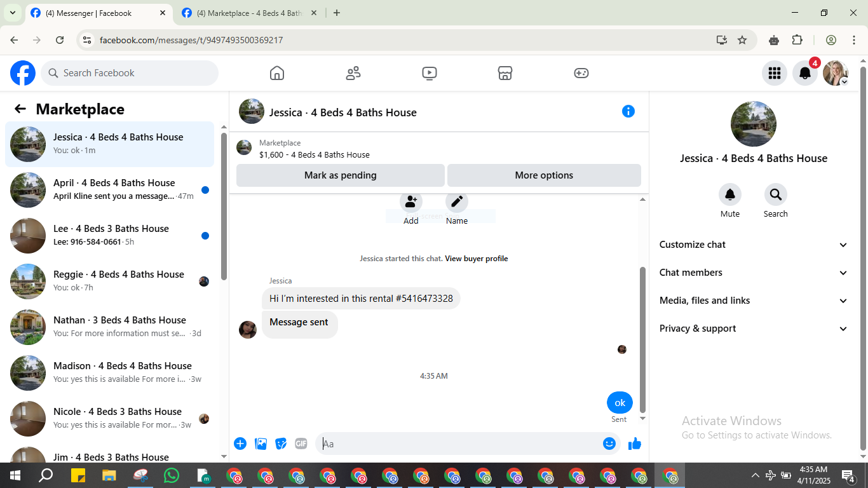Attach a photo using the image icon
This screenshot has width=868, height=488.
tap(261, 444)
